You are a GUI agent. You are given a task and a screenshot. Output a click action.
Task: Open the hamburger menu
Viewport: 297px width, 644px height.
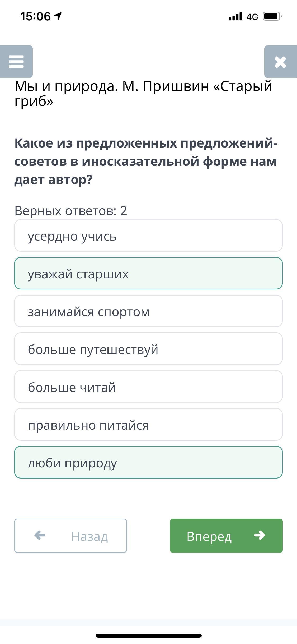point(16,62)
